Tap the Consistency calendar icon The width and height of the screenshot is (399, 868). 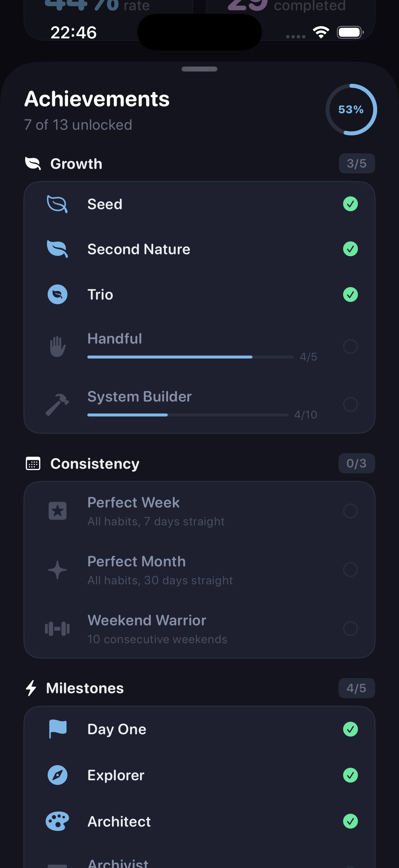32,463
